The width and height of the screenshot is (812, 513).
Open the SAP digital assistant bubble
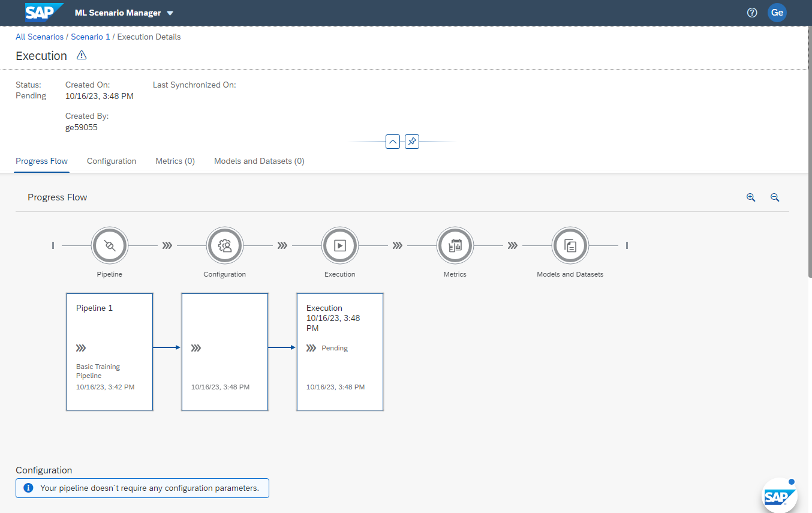pyautogui.click(x=779, y=496)
